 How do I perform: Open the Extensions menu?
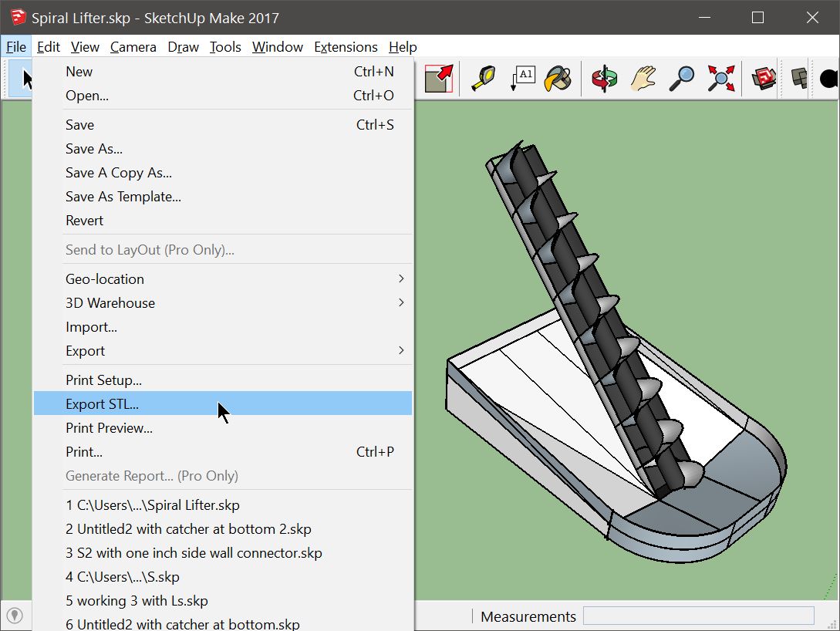tap(346, 47)
